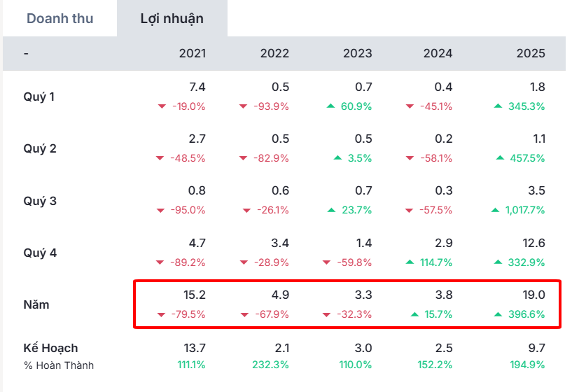Click the red down arrow beside -58.1%
Viewport: 572px width, 392px height.
410,158
